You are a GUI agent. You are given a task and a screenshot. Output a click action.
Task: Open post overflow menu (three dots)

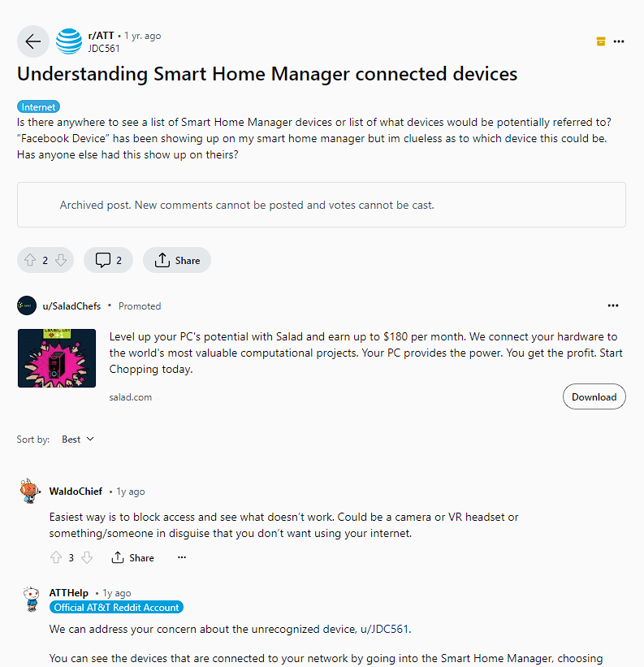click(x=620, y=41)
